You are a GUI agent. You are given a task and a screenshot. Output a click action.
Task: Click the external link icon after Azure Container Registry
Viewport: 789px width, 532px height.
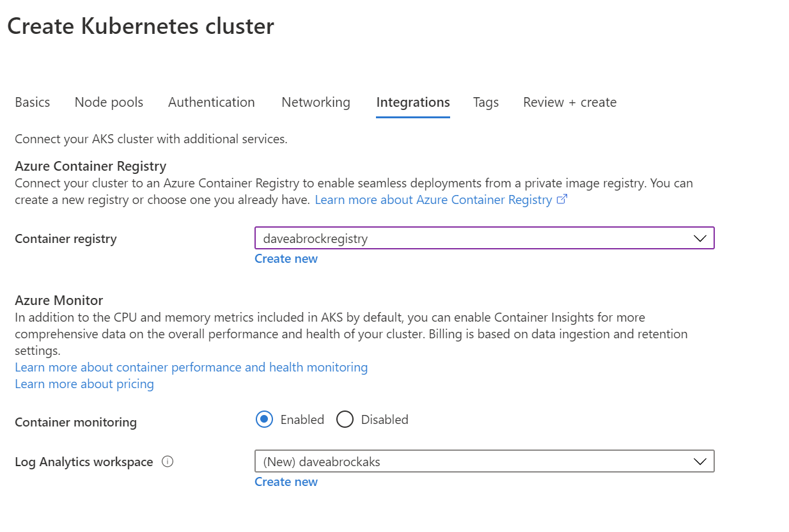click(x=562, y=199)
